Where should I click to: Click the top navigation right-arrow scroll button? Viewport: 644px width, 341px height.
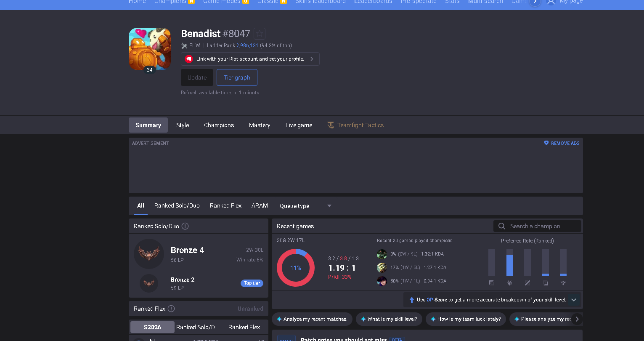[535, 2]
